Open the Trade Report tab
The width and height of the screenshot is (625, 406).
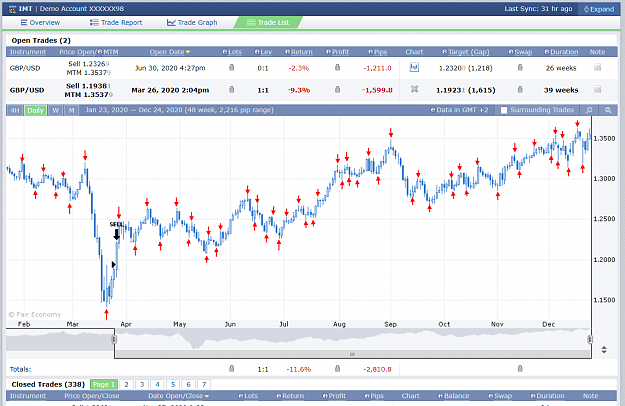click(x=116, y=23)
